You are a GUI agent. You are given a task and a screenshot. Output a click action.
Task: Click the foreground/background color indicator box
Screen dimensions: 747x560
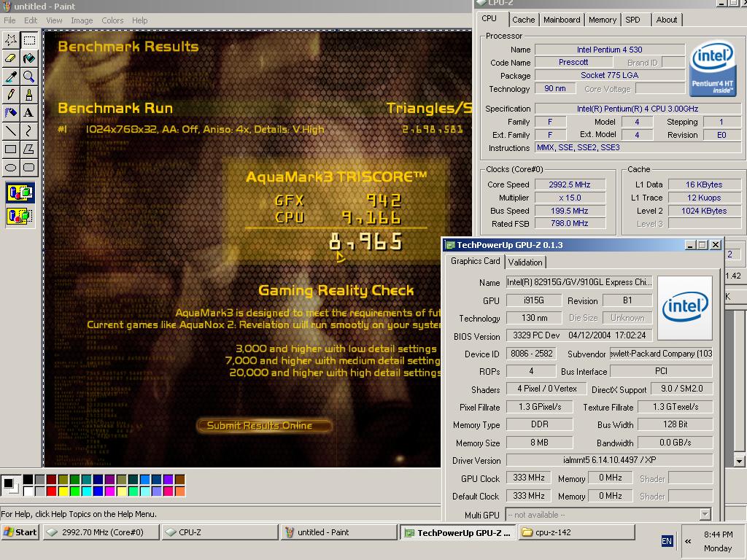click(x=10, y=486)
